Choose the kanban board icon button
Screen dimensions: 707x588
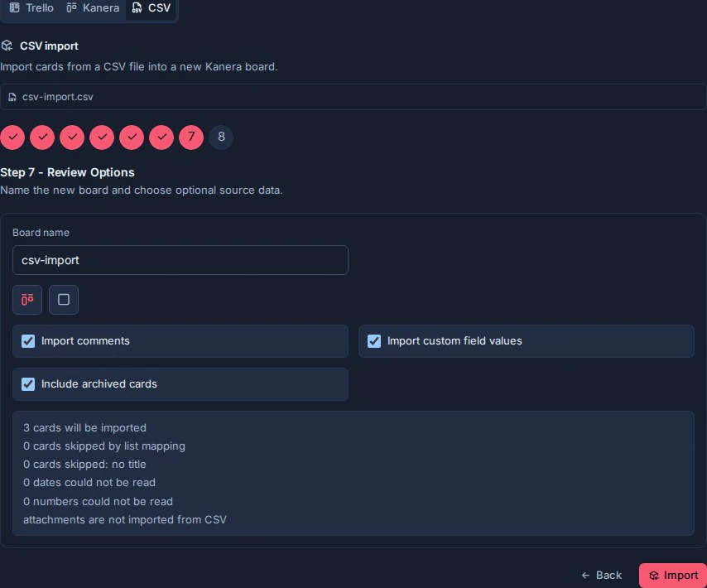[27, 300]
